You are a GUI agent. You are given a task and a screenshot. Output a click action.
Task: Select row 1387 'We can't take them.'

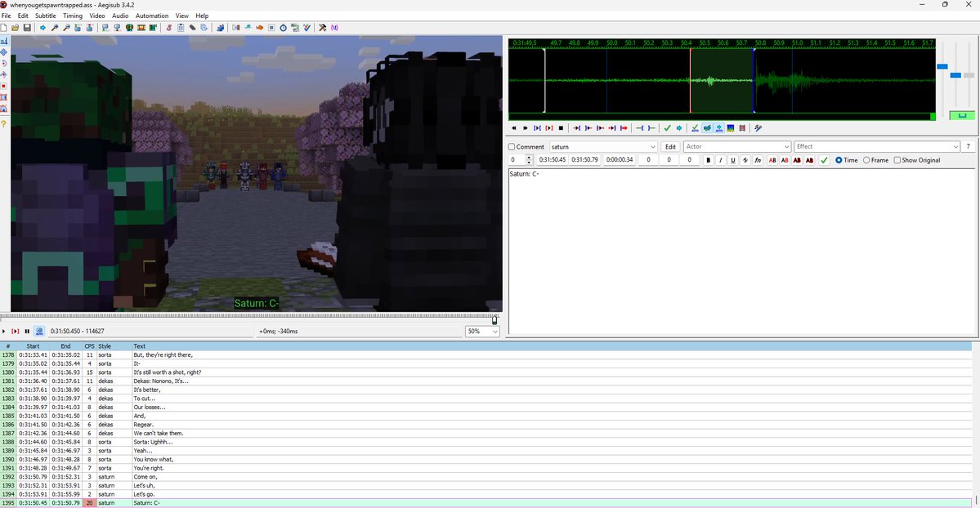(x=486, y=433)
